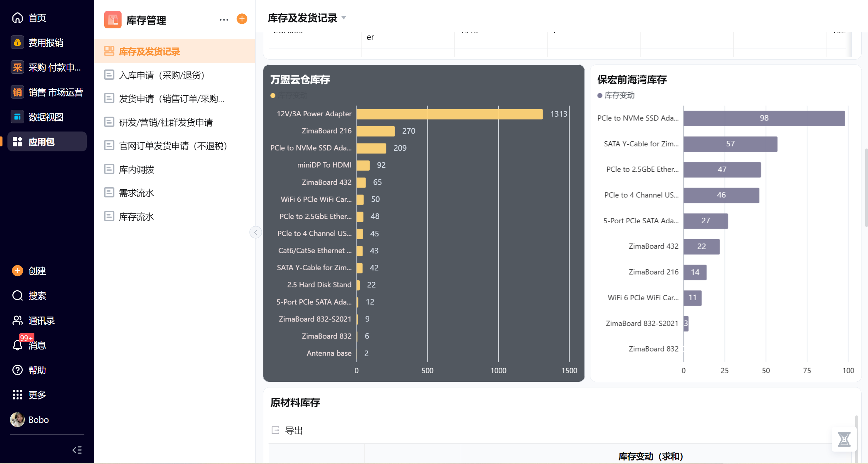This screenshot has height=464, width=868.
Task: Open 官网订单发货申请（不退税） menu item
Action: click(175, 146)
